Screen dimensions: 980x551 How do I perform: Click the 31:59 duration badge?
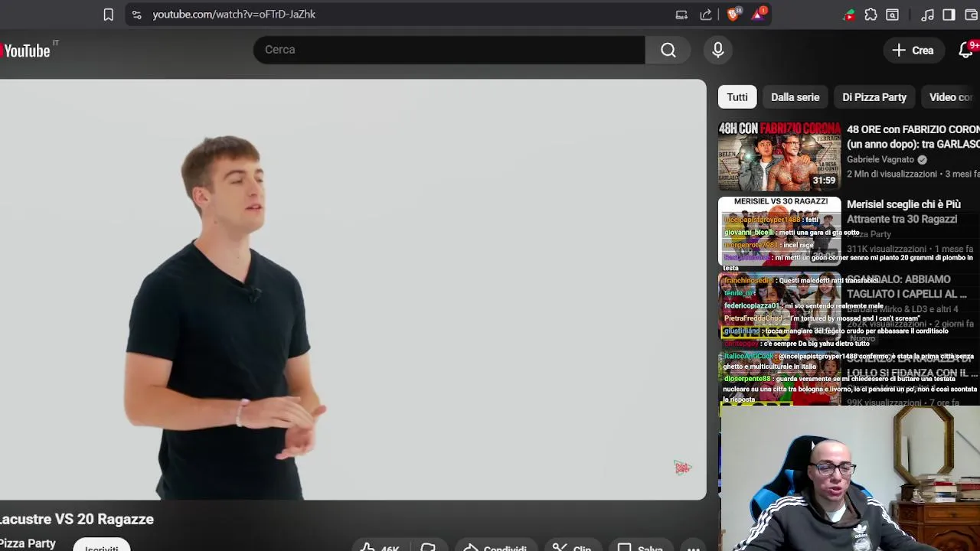coord(824,181)
